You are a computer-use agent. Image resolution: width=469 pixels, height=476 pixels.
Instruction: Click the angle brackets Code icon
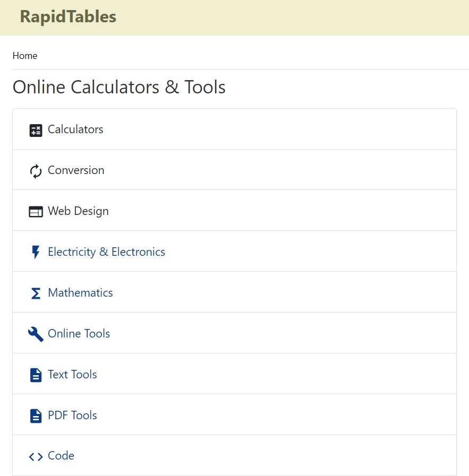click(x=36, y=457)
